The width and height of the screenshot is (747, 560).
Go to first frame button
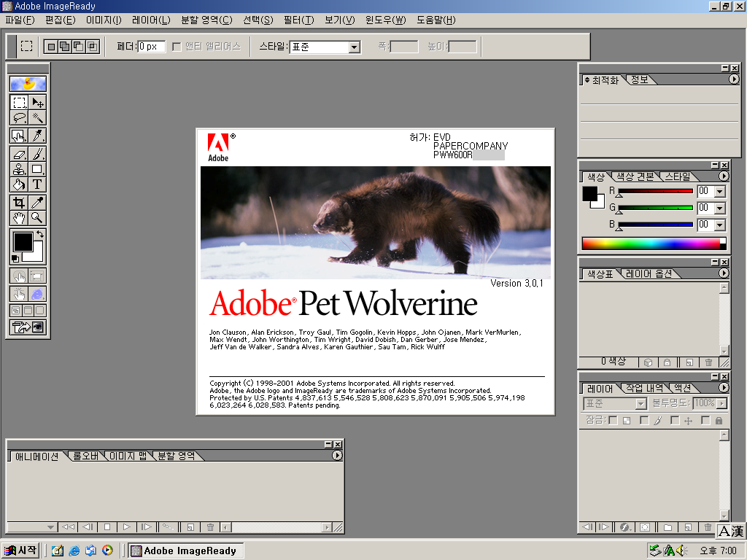[68, 527]
